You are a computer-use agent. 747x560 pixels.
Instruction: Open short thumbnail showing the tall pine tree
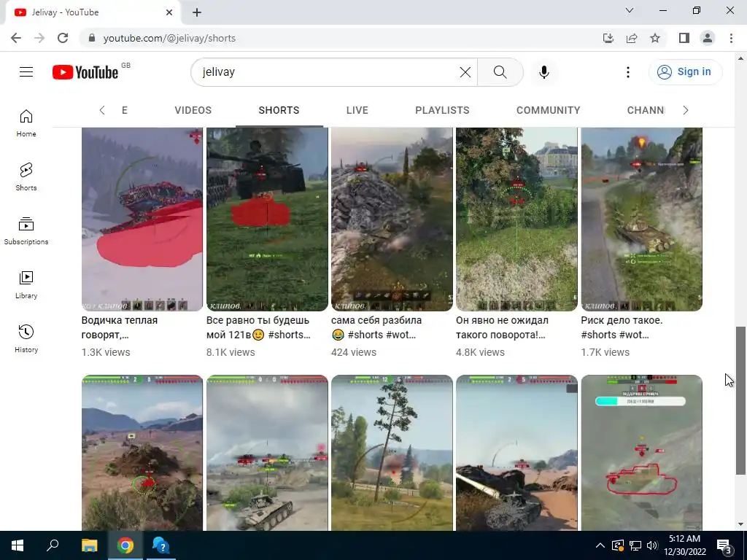(x=392, y=452)
